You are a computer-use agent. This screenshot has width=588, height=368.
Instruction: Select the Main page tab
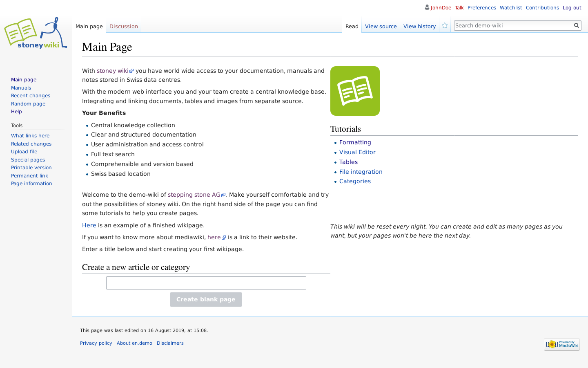coord(89,26)
